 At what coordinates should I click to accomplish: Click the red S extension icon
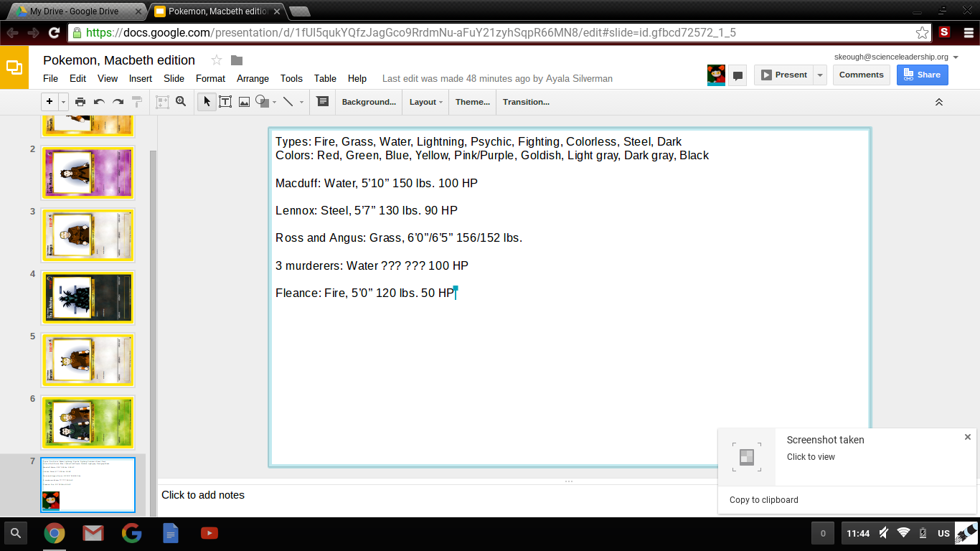(944, 32)
